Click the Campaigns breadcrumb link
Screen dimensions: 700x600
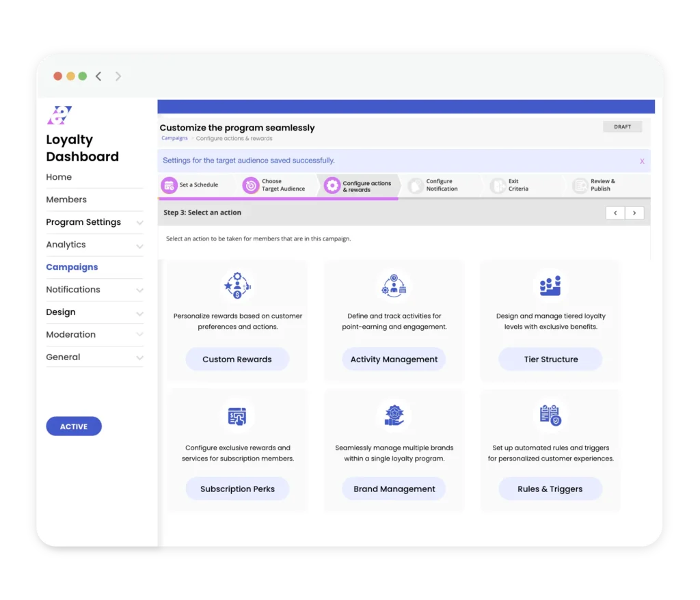tap(174, 138)
